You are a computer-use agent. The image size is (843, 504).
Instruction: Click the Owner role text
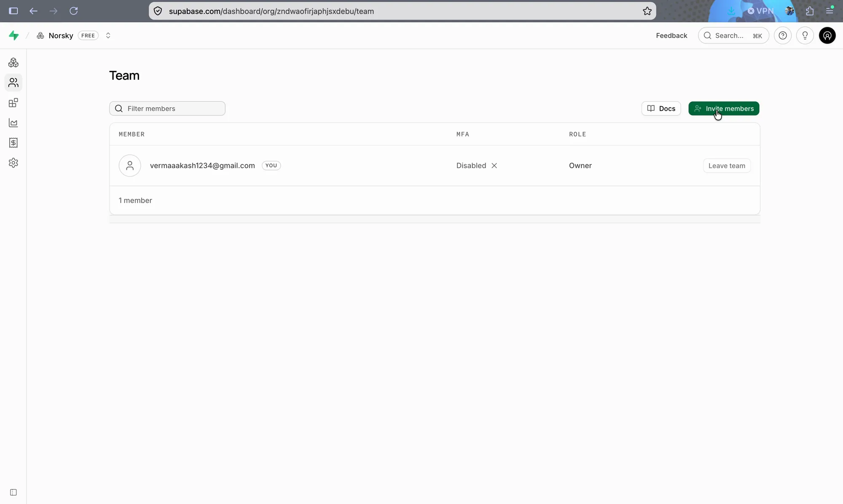click(x=580, y=166)
